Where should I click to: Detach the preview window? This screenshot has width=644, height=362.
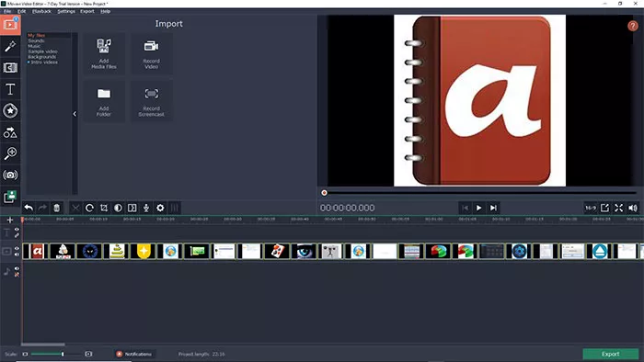(604, 208)
